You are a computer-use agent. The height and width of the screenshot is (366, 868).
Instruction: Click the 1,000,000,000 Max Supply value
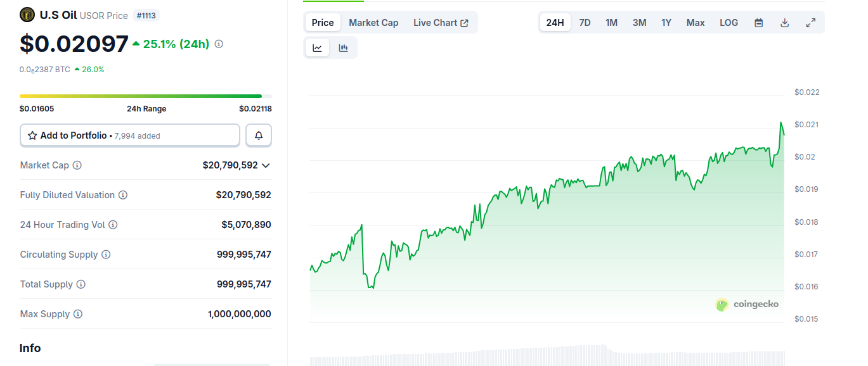coord(240,314)
